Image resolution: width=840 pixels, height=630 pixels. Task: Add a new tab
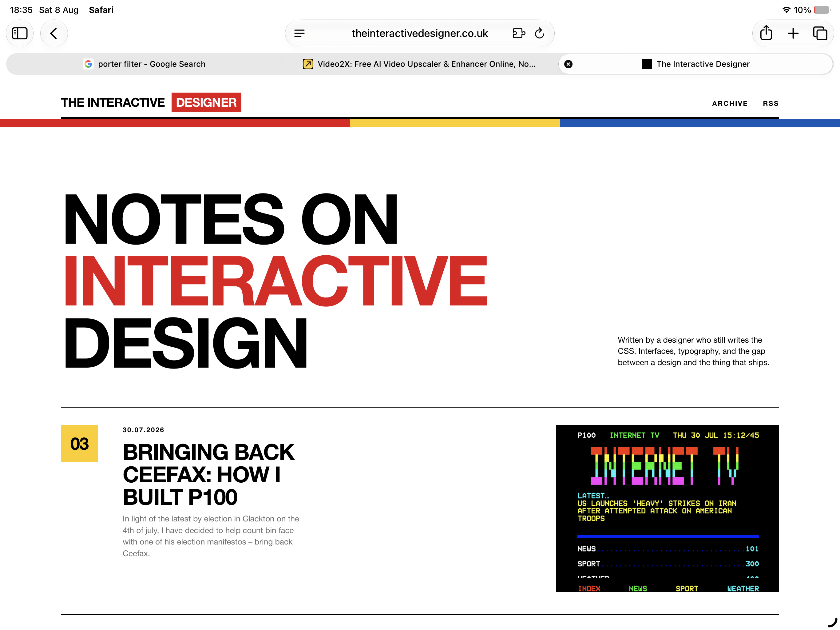(793, 34)
